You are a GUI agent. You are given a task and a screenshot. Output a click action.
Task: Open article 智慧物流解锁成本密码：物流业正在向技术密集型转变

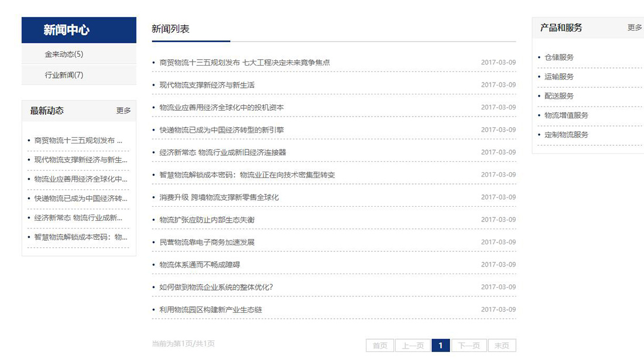(x=247, y=175)
